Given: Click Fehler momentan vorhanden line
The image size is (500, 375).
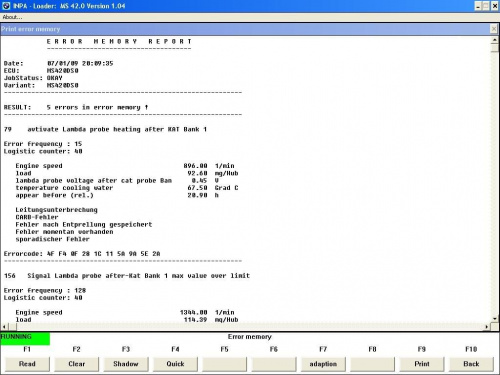Looking at the screenshot, I should (64, 232).
